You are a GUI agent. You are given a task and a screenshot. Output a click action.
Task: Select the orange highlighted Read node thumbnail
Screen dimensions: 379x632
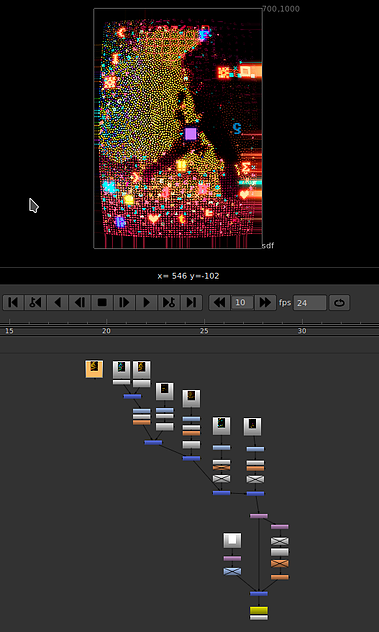pyautogui.click(x=94, y=369)
